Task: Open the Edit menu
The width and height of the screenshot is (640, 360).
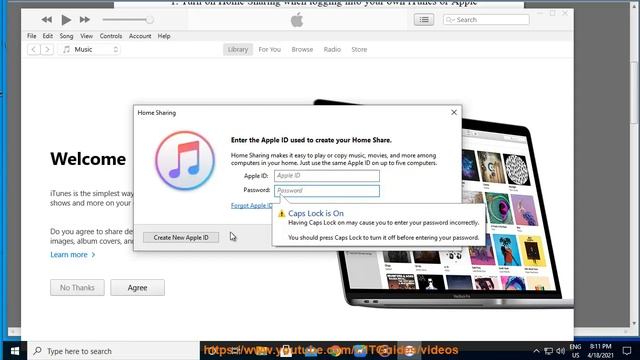Action: pyautogui.click(x=48, y=36)
